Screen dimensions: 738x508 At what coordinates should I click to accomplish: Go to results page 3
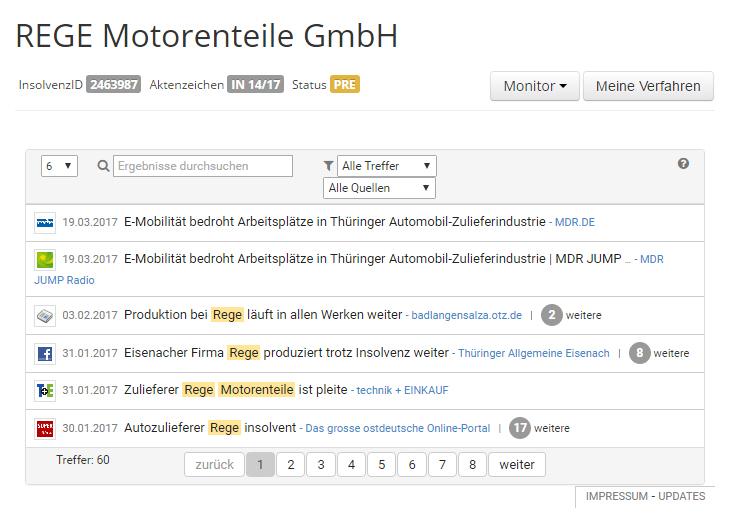click(321, 465)
